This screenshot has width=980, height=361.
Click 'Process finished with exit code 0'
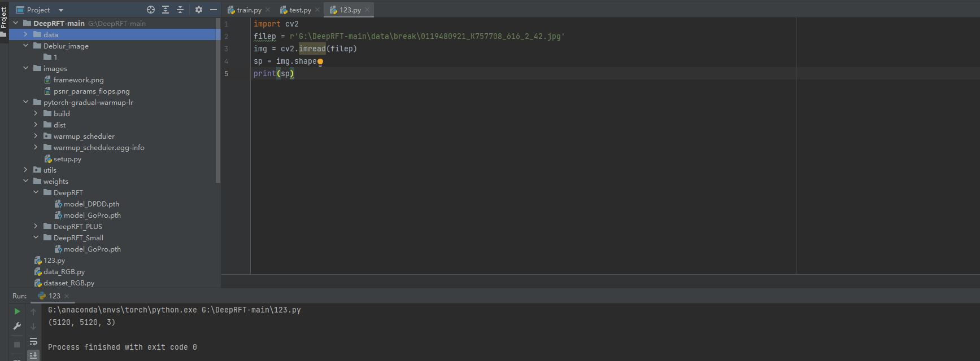123,347
